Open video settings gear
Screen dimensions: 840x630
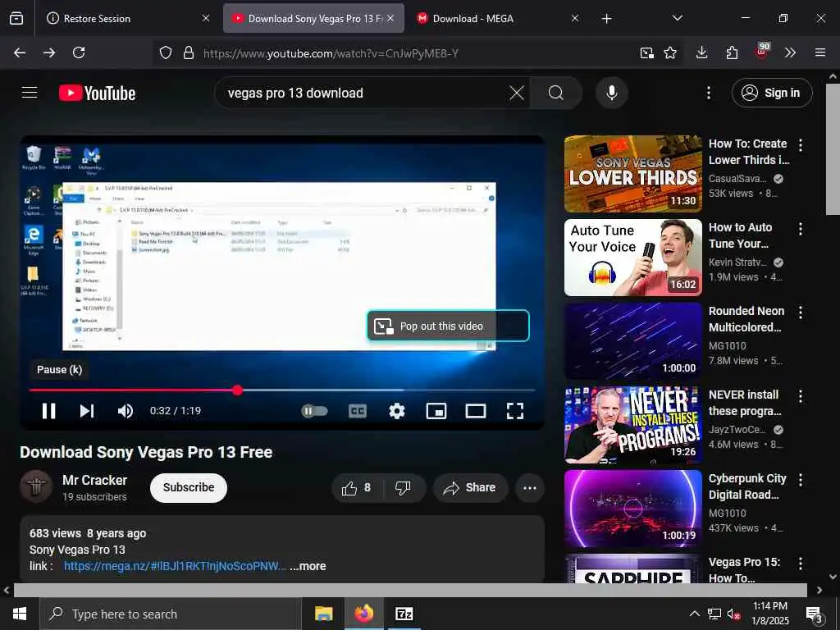click(x=396, y=411)
